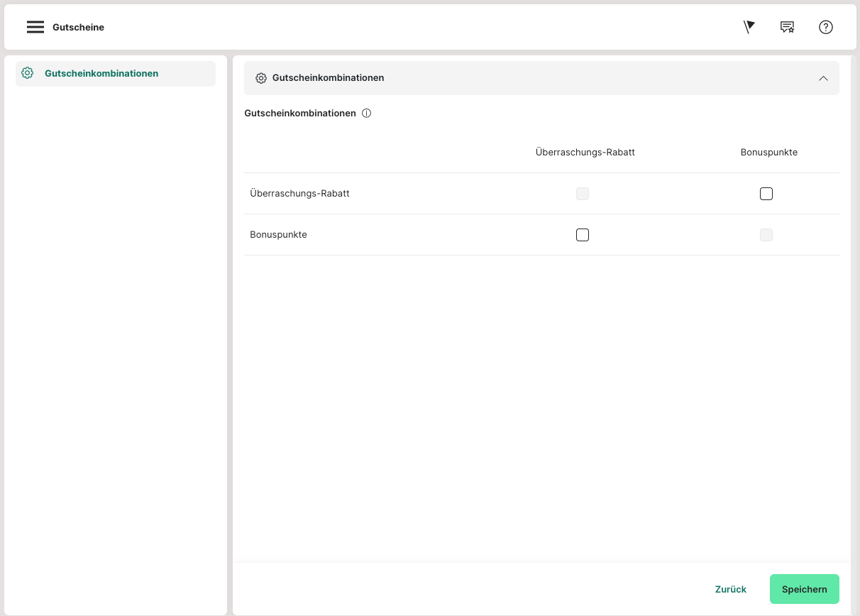Click the flag icon in top bar

pos(749,27)
